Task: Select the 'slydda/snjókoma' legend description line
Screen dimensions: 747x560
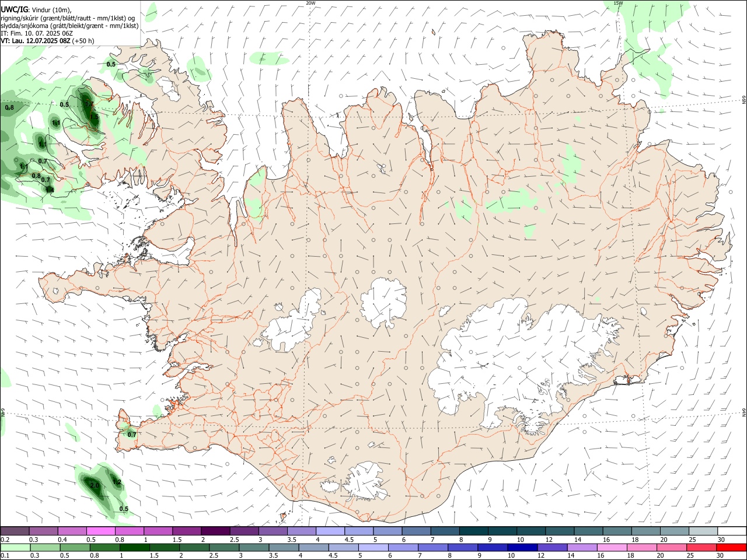Action: click(x=69, y=26)
